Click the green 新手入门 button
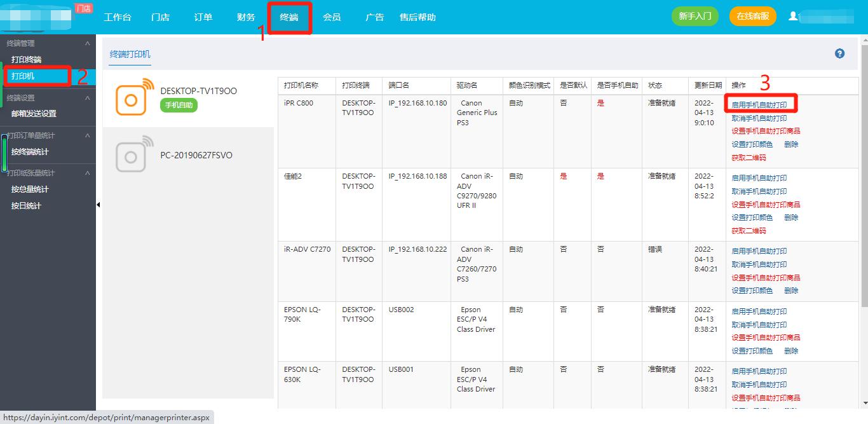Viewport: 868px width, 424px height. click(x=695, y=16)
